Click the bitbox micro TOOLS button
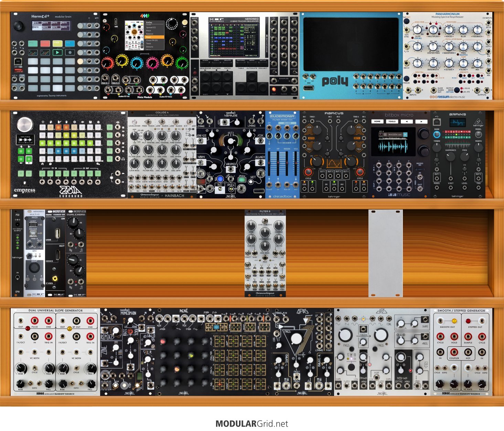This screenshot has height=431, width=504. (x=392, y=121)
